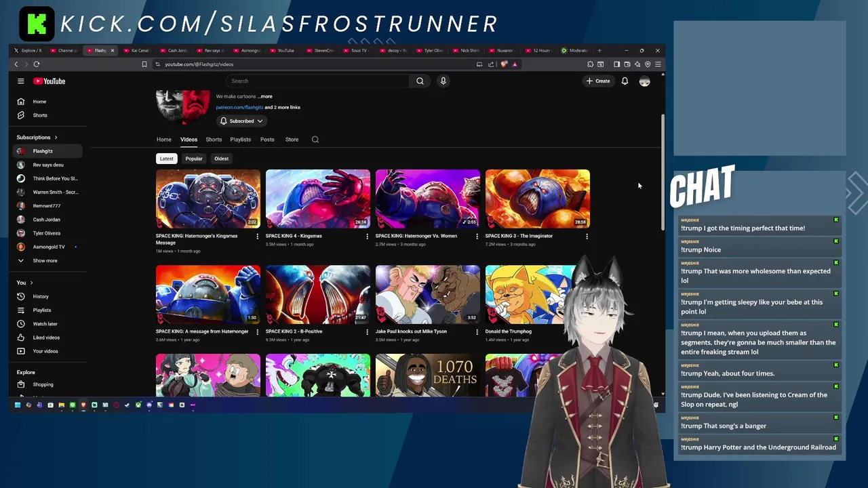Click the address bar URL
Viewport: 868px width, 488px height.
click(199, 64)
